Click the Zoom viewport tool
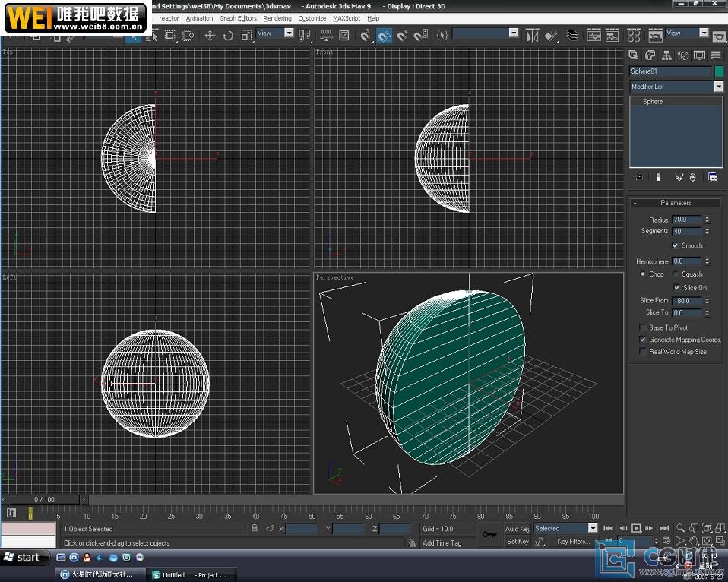728x582 pixels. 680,528
